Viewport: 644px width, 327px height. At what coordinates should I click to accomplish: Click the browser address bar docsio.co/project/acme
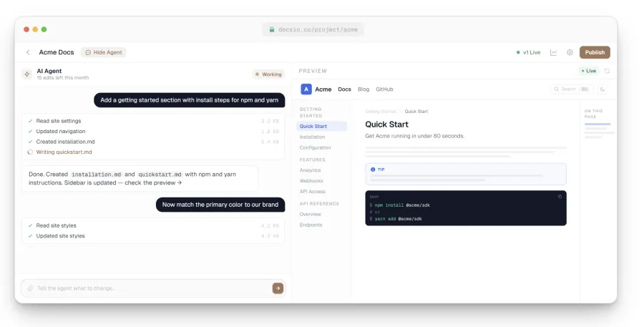(313, 29)
